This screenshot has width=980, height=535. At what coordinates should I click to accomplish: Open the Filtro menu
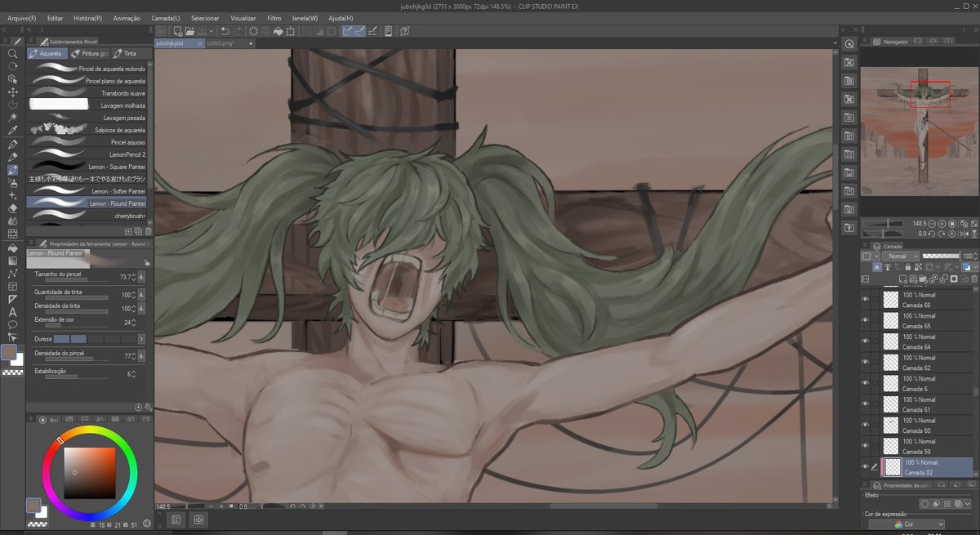coord(274,18)
